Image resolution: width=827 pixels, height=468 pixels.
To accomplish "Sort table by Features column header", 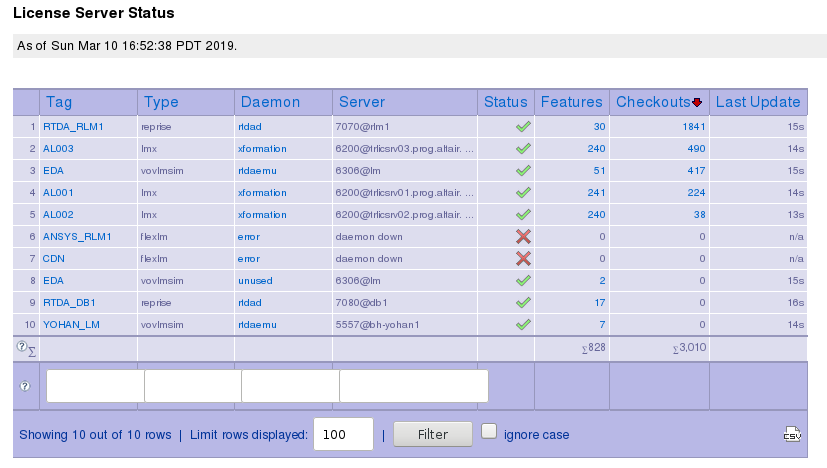I will coord(571,102).
